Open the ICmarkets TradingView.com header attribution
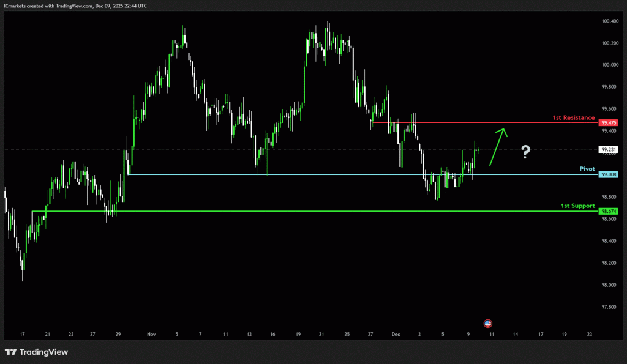Image resolution: width=627 pixels, height=364 pixels. point(73,4)
